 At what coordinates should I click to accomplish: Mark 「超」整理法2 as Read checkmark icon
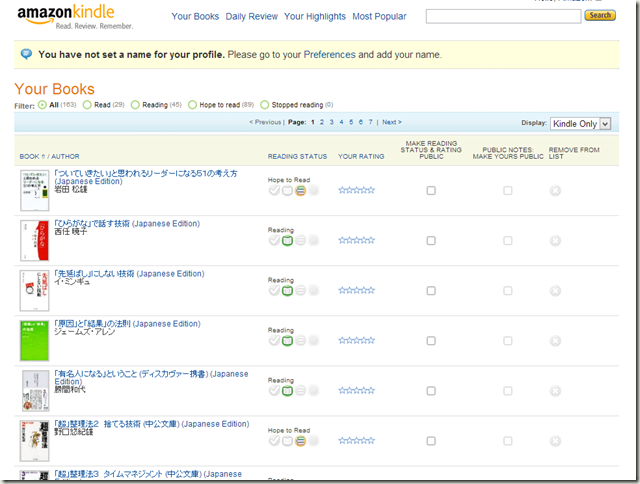274,441
